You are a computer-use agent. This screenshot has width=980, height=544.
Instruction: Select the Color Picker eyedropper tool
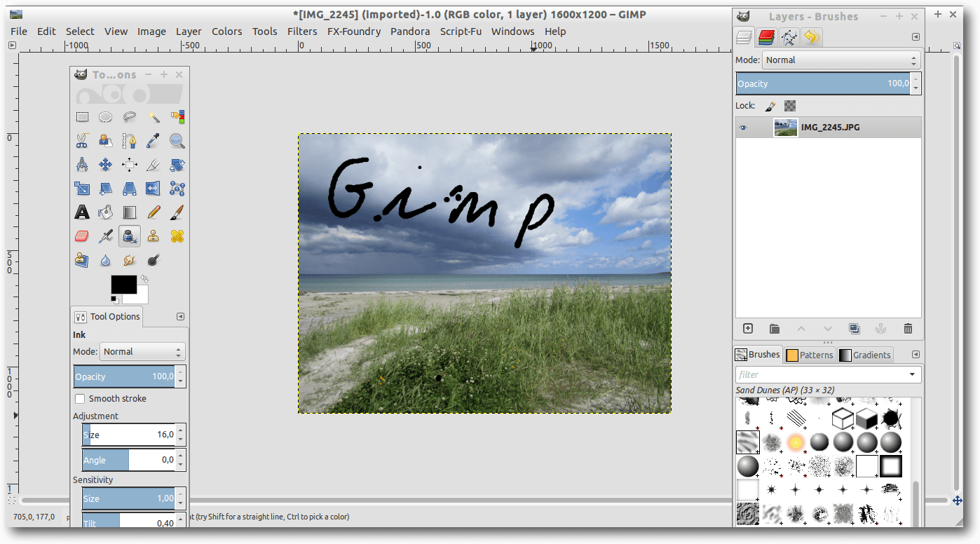click(x=154, y=141)
